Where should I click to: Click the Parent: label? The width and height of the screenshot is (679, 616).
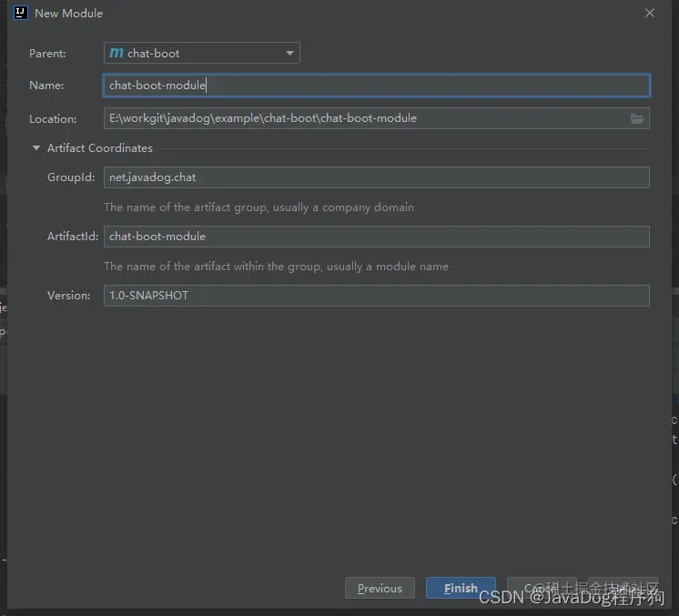coord(47,54)
